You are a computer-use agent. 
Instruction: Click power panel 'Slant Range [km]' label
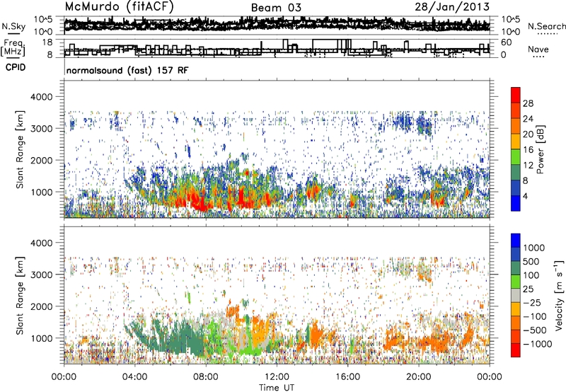20,149
